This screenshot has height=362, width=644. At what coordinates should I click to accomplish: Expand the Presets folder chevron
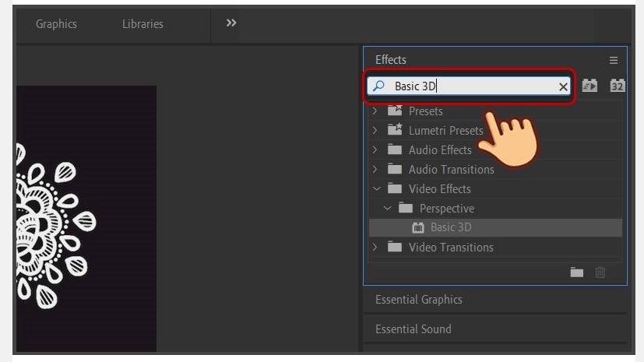click(375, 111)
